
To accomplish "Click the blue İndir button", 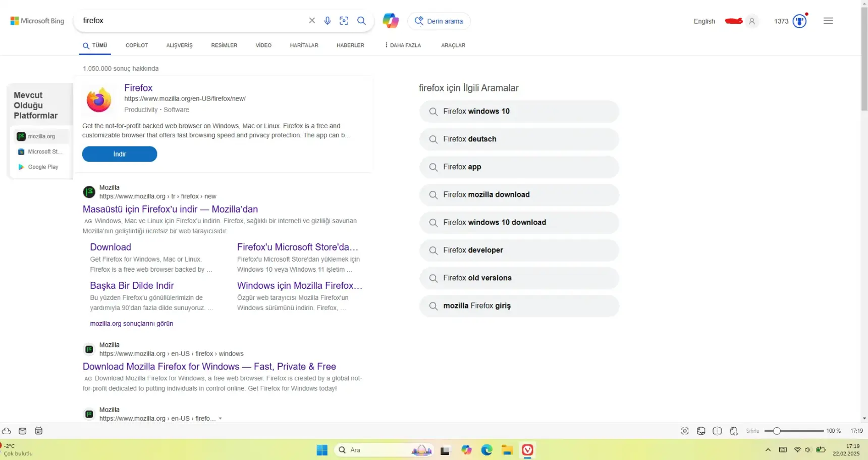I will (x=120, y=154).
